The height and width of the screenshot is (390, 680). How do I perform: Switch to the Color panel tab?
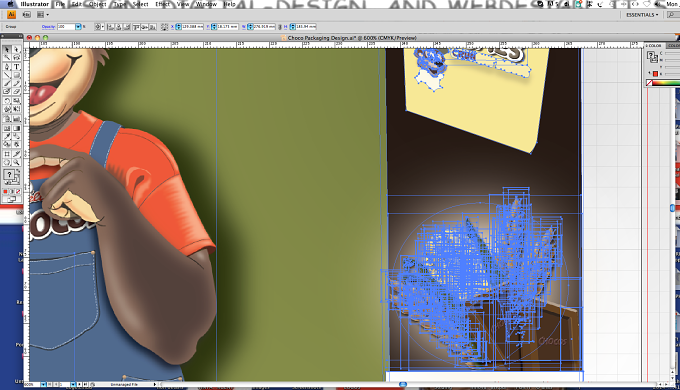(653, 46)
